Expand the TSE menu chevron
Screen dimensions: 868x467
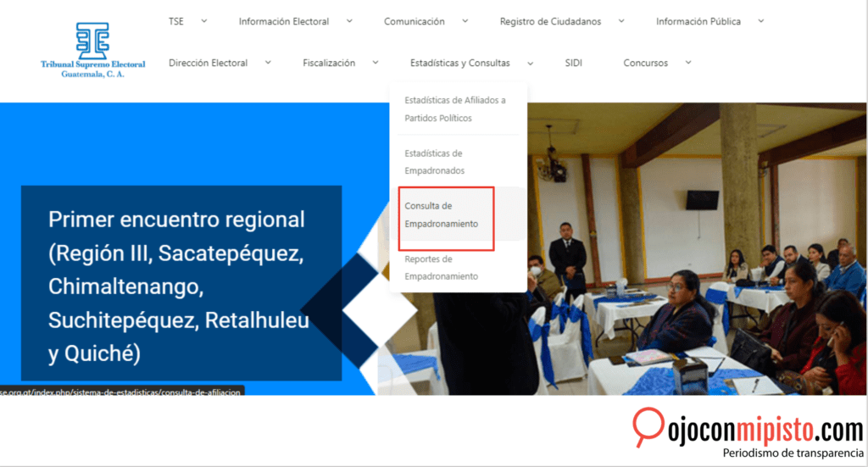(203, 21)
